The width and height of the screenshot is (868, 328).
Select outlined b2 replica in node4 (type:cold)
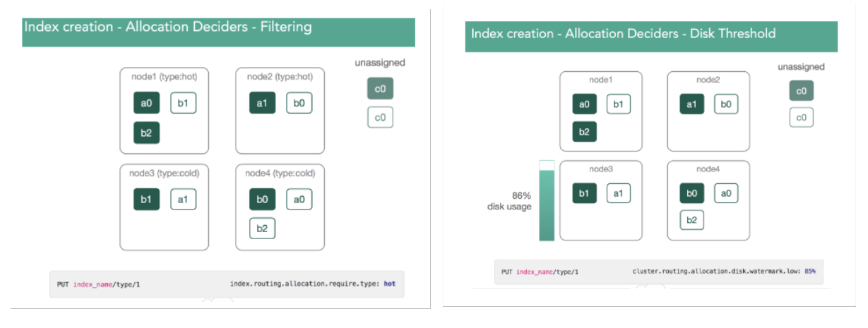tap(262, 229)
